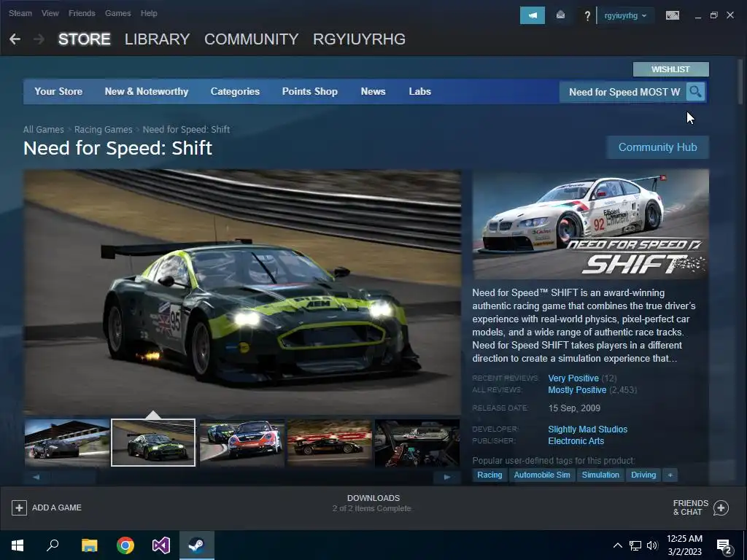747x560 pixels.
Task: Click the store search magnifier button
Action: tap(695, 91)
